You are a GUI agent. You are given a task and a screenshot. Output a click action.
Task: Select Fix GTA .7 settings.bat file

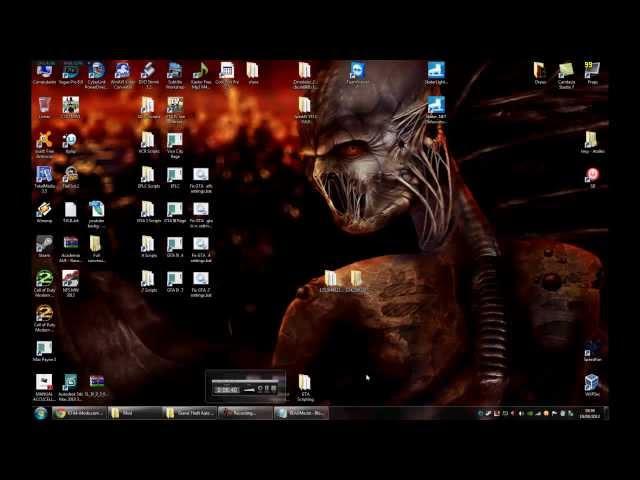pos(201,283)
